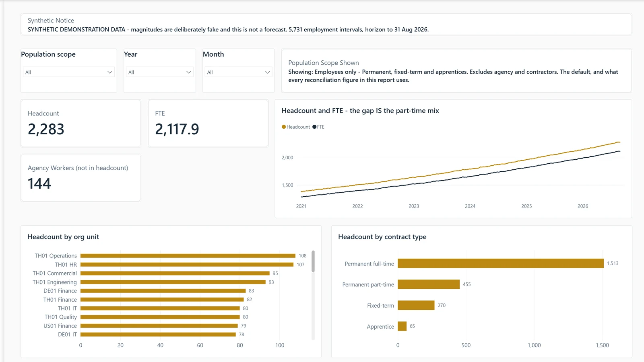Image resolution: width=644 pixels, height=362 pixels.
Task: Click the 455 data label
Action: click(466, 284)
